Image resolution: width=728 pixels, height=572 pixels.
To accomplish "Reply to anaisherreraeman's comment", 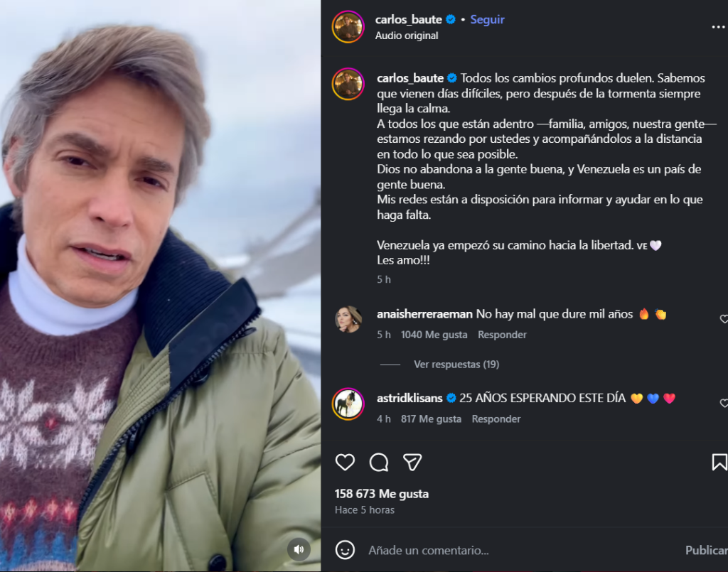I will (x=502, y=335).
